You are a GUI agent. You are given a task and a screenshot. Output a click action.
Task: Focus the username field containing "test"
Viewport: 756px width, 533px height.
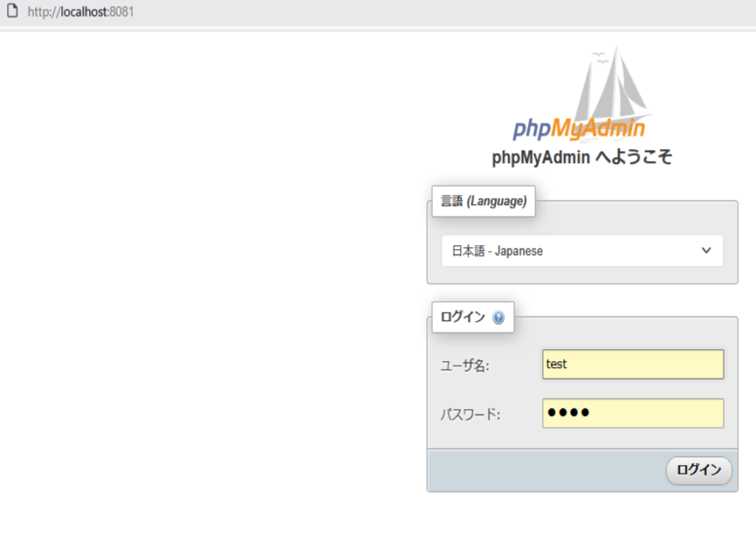pos(633,364)
